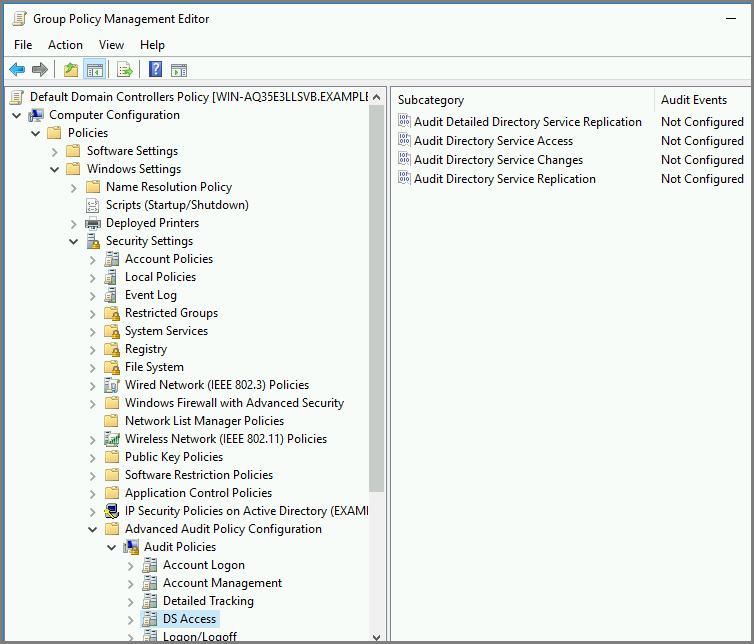Toggle the Show/Hide Console Tree button
The height and width of the screenshot is (644, 754).
point(95,69)
